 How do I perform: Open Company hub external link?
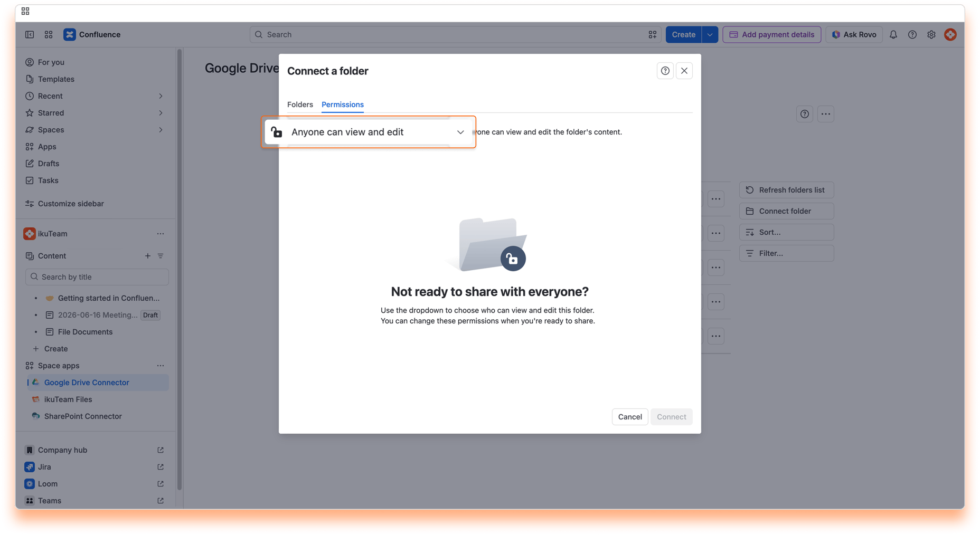coord(161,450)
